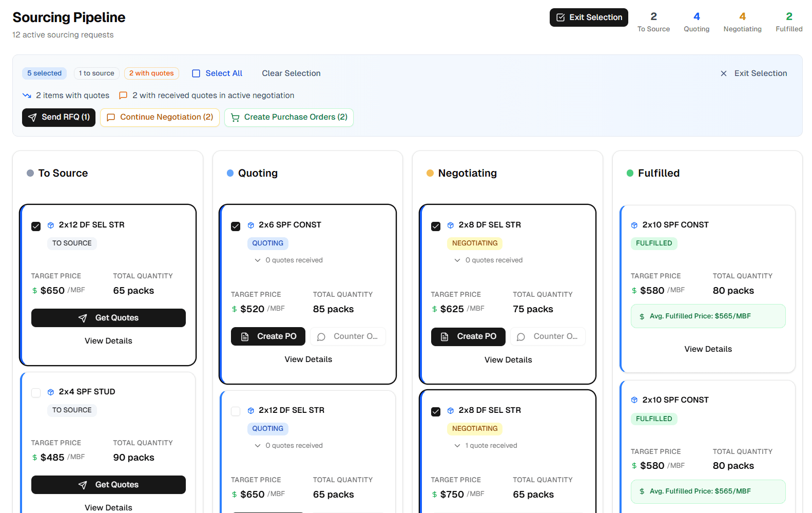Click Clear Selection

point(291,73)
